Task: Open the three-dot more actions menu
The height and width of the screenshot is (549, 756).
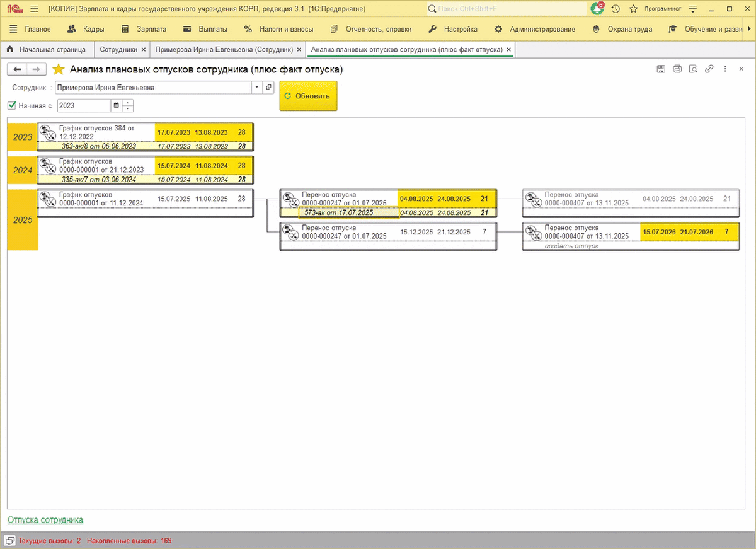Action: [725, 69]
